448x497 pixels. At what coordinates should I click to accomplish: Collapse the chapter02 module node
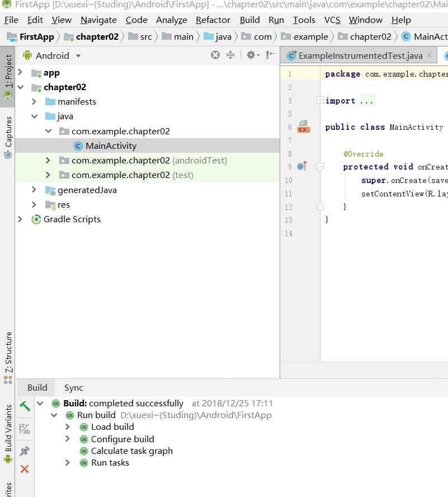tap(21, 87)
